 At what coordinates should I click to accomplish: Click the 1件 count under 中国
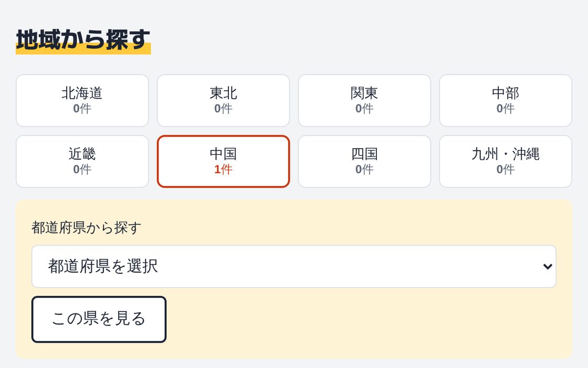(223, 169)
